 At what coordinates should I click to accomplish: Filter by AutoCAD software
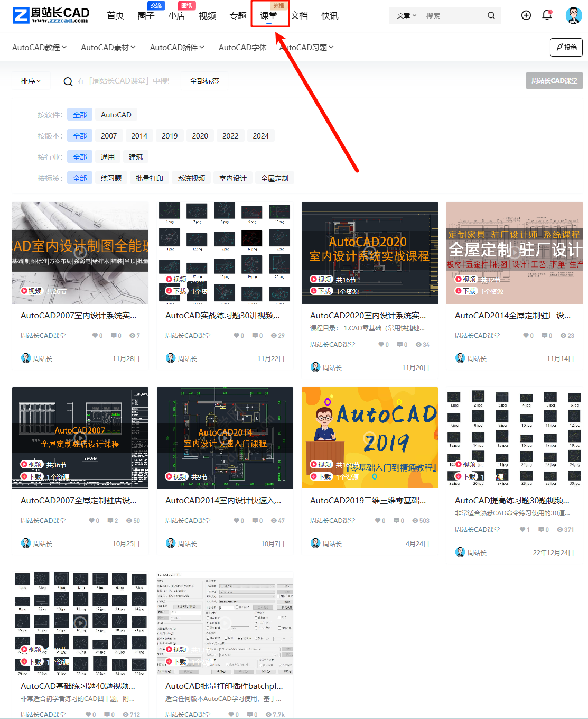116,115
